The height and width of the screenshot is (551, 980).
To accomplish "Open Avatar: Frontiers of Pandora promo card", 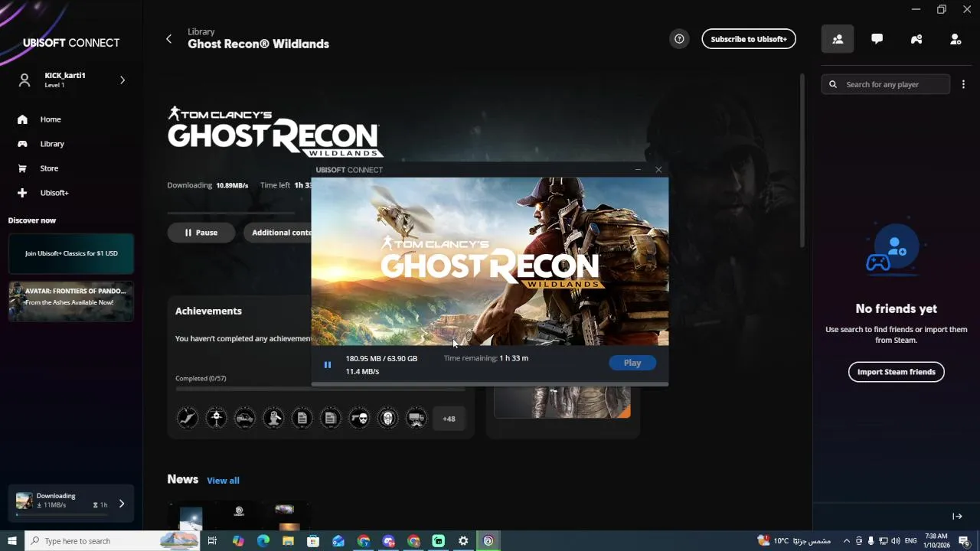I will [71, 301].
